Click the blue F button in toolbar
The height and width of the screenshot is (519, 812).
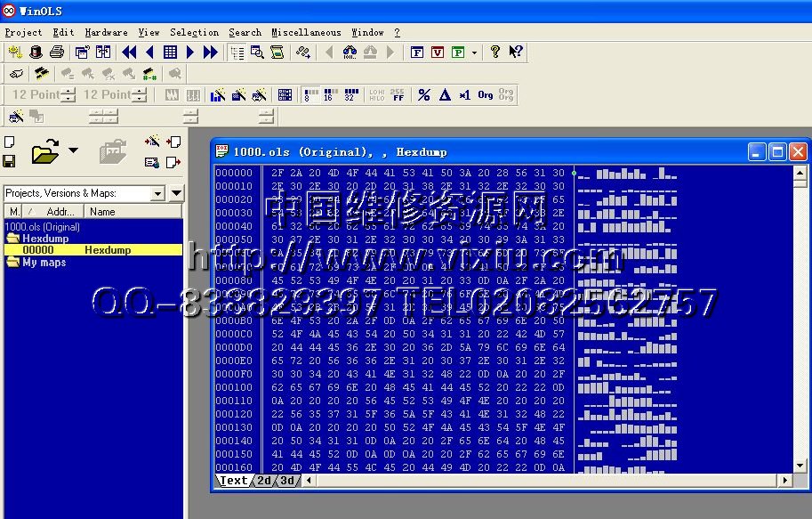417,53
